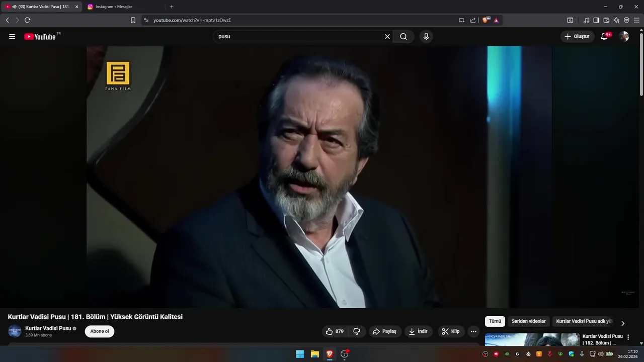Create a clip with Klip button
Image resolution: width=644 pixels, height=362 pixels.
point(451,331)
